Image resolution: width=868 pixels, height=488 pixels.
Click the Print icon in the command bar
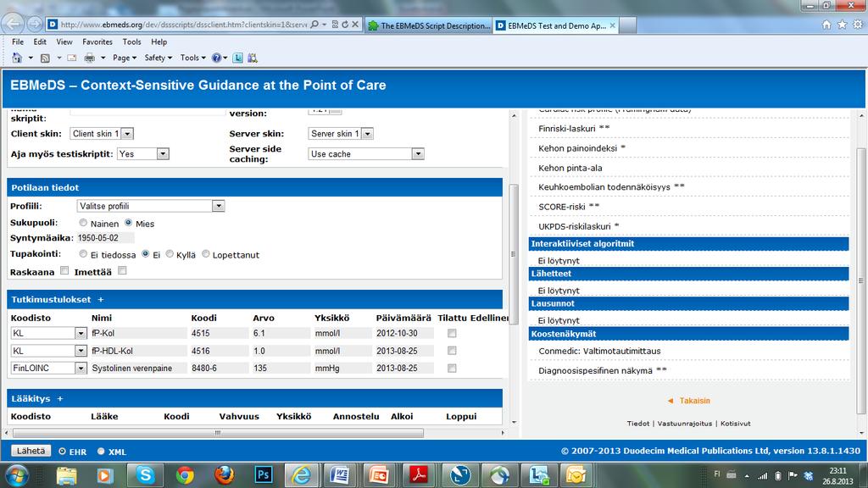coord(89,58)
